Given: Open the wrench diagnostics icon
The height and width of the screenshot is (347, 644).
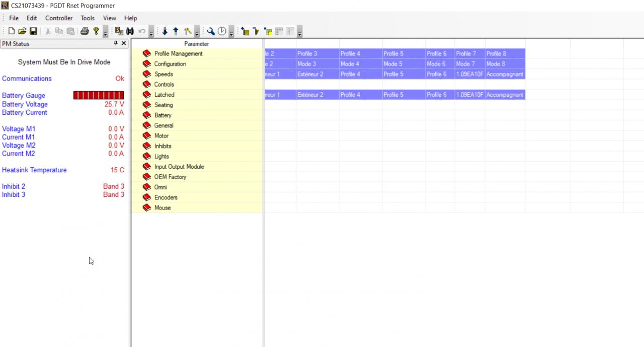Looking at the screenshot, I should (x=211, y=31).
